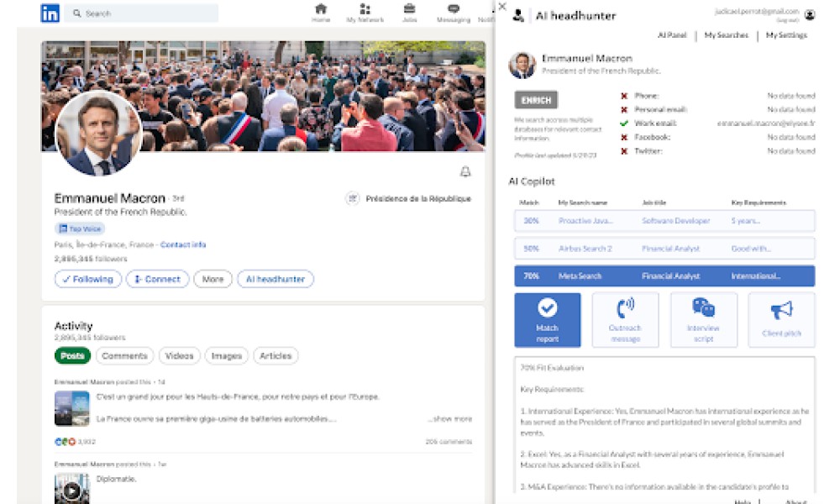Open the comments count on the first post
Image resolution: width=840 pixels, height=504 pixels.
click(x=449, y=442)
